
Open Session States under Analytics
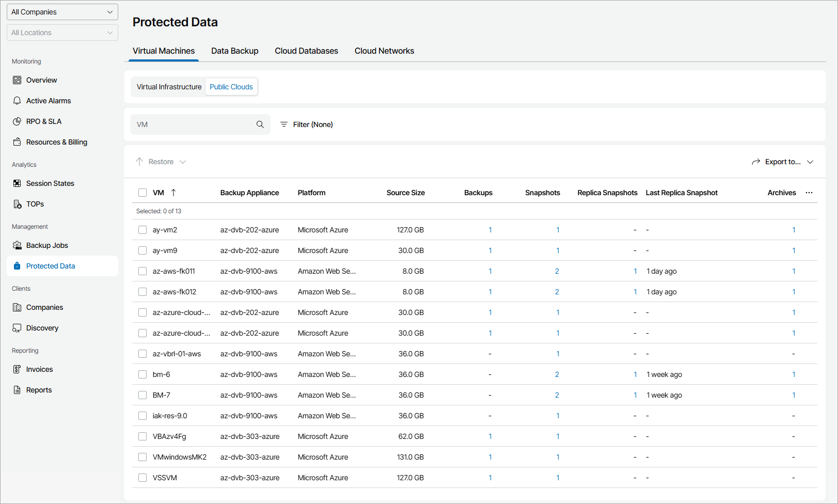click(50, 183)
